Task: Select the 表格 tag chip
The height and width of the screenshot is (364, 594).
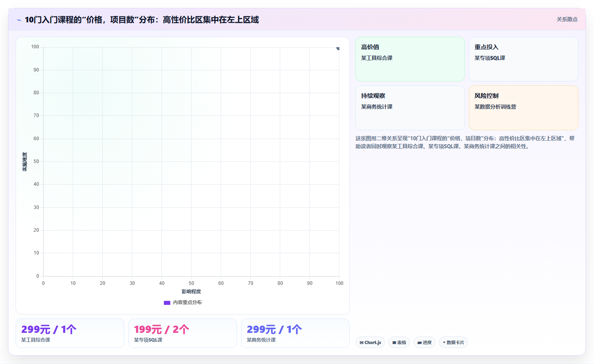Action: click(399, 342)
